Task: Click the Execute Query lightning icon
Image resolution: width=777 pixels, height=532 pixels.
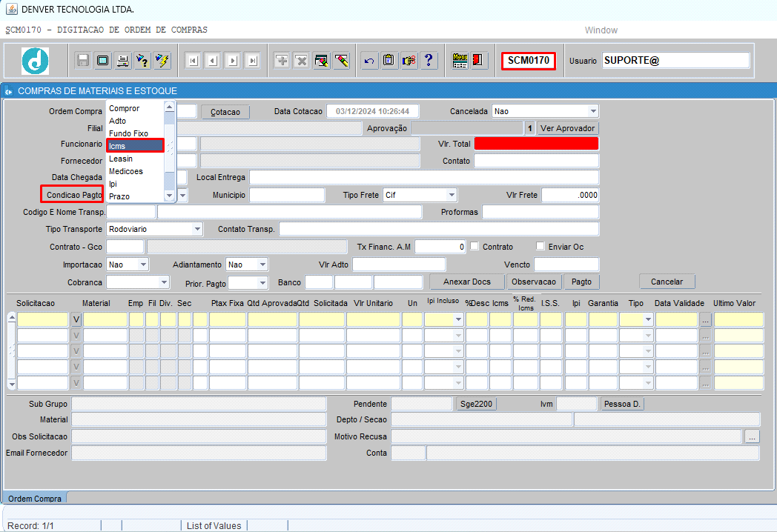Action: point(162,61)
